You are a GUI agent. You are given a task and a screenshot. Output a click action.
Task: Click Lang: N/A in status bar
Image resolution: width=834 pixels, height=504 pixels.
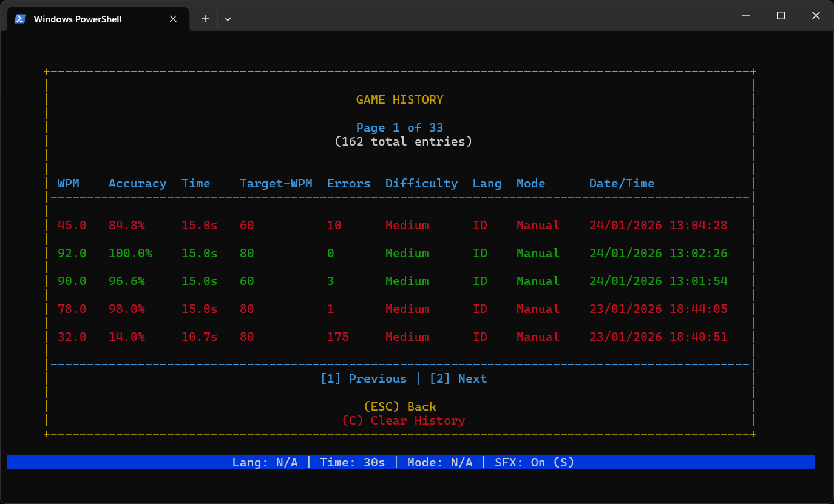pyautogui.click(x=265, y=462)
